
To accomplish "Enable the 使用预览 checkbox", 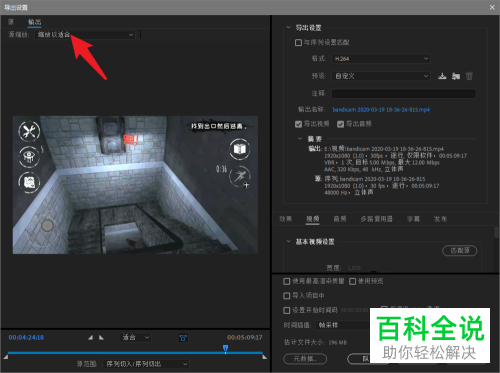I will pos(352,282).
